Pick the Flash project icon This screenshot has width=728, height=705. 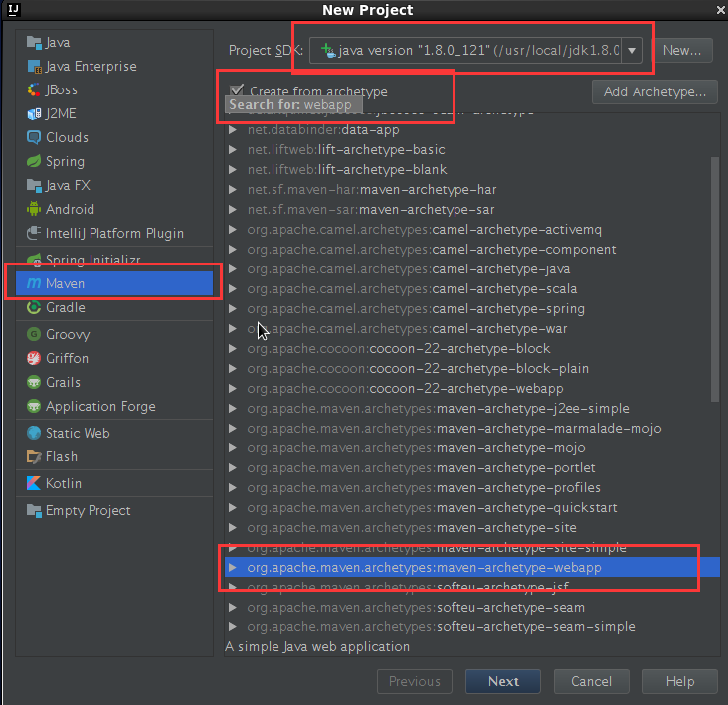(x=34, y=456)
